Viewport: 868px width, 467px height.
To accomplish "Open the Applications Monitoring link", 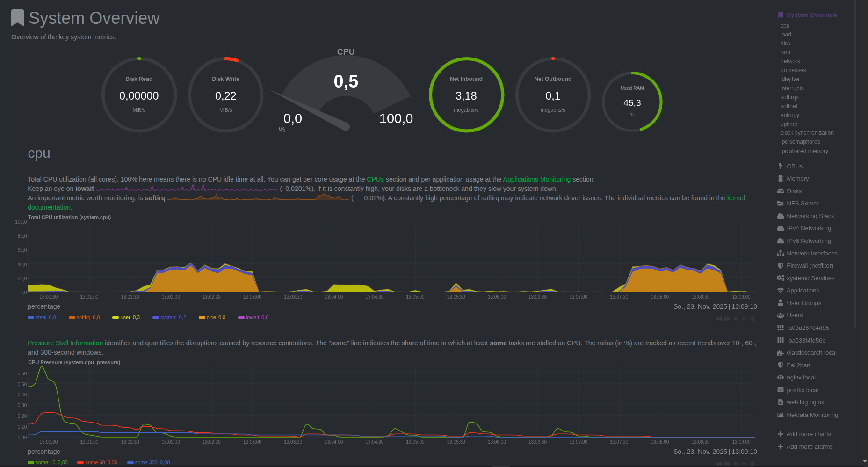I will pos(536,179).
